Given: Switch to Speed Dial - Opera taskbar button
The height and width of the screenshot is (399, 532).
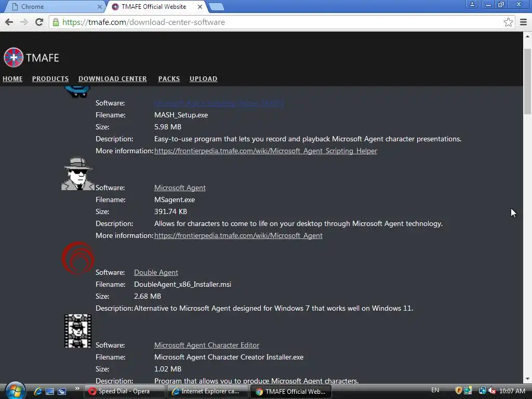Looking at the screenshot, I should coord(124,391).
